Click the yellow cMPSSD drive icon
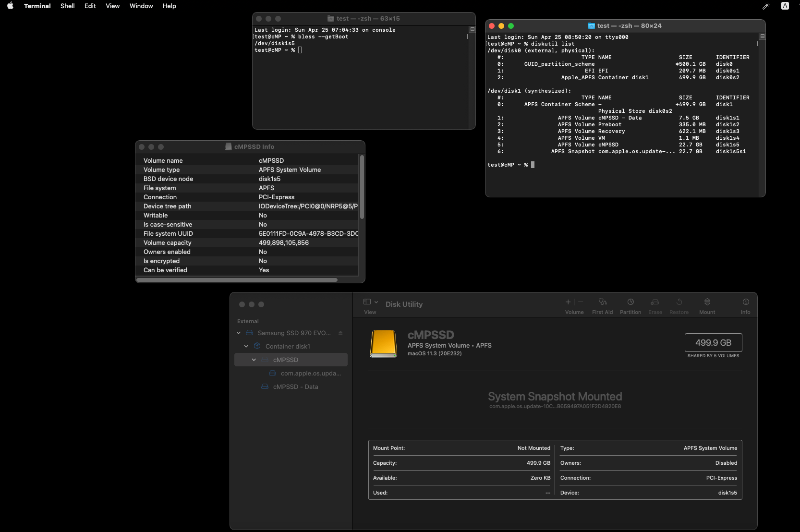This screenshot has height=532, width=800. coord(383,344)
